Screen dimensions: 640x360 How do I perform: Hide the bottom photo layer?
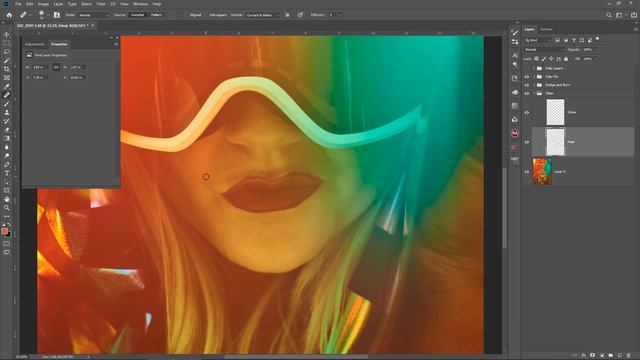point(527,172)
